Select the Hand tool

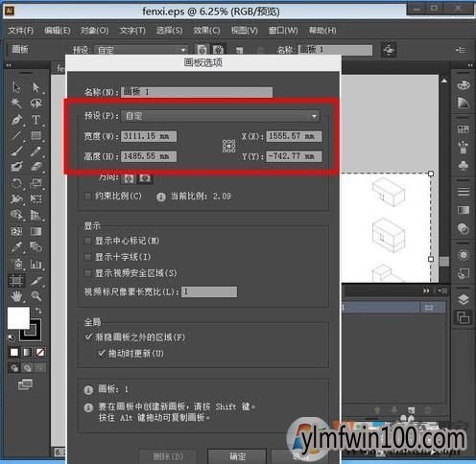[x=16, y=296]
